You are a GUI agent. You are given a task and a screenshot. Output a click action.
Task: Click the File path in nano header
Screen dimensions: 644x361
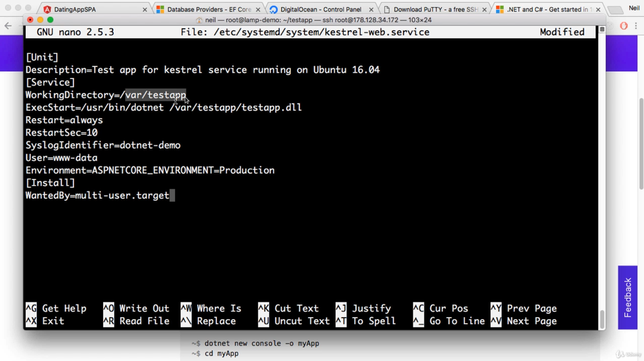[x=305, y=32]
